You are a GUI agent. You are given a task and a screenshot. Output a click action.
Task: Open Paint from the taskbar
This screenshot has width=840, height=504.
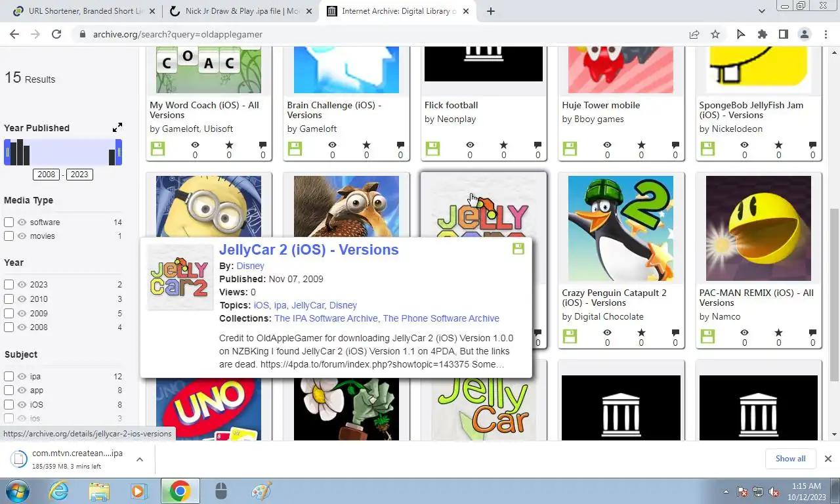click(261, 491)
